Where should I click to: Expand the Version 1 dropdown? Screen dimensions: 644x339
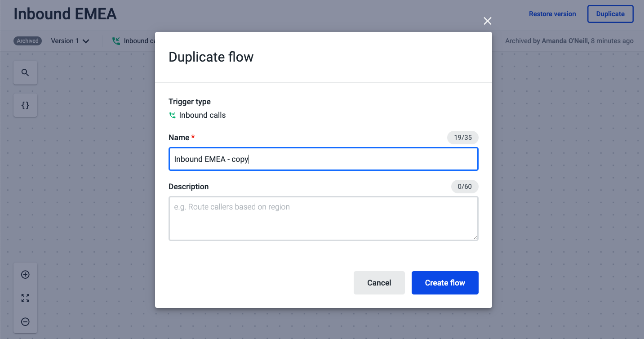pos(70,41)
